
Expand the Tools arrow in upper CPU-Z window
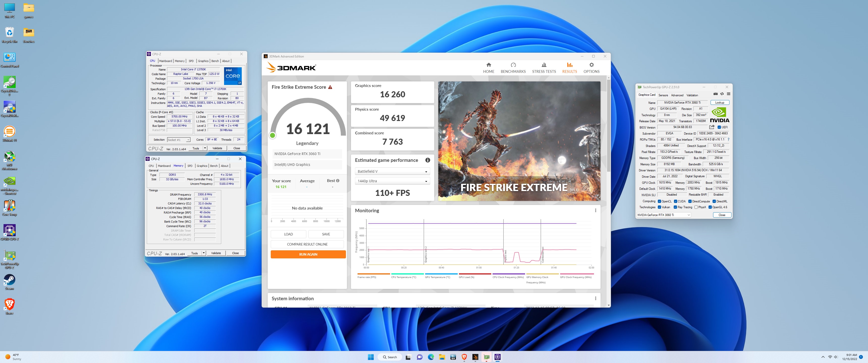pos(205,148)
